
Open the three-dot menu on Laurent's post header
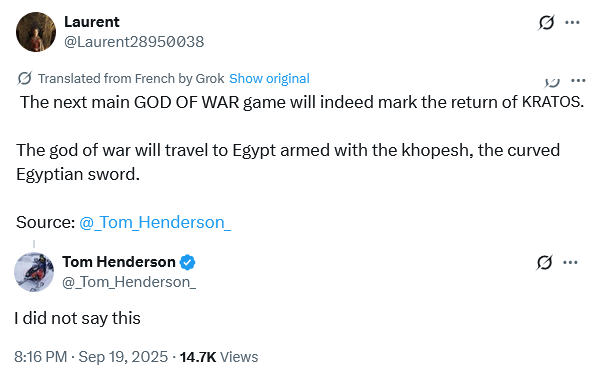point(572,23)
